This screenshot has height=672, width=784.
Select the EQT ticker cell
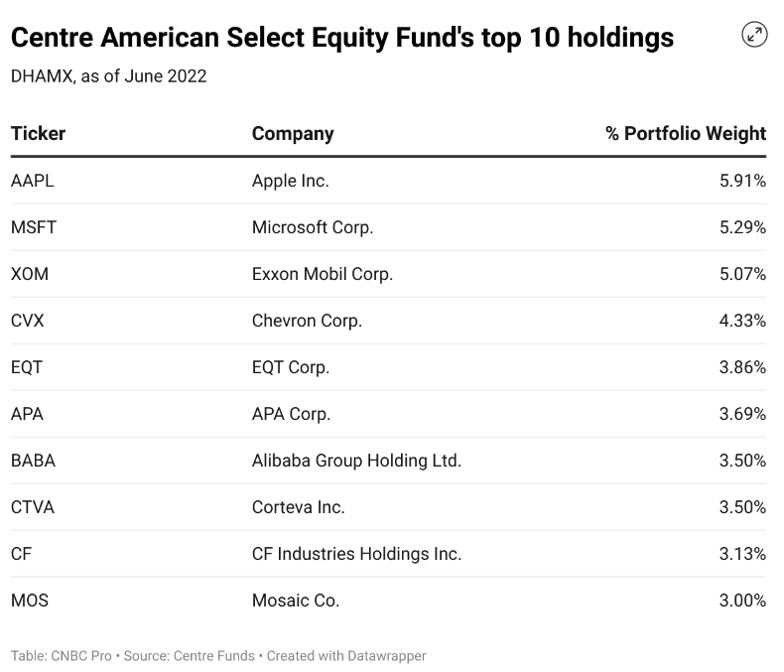coord(27,367)
